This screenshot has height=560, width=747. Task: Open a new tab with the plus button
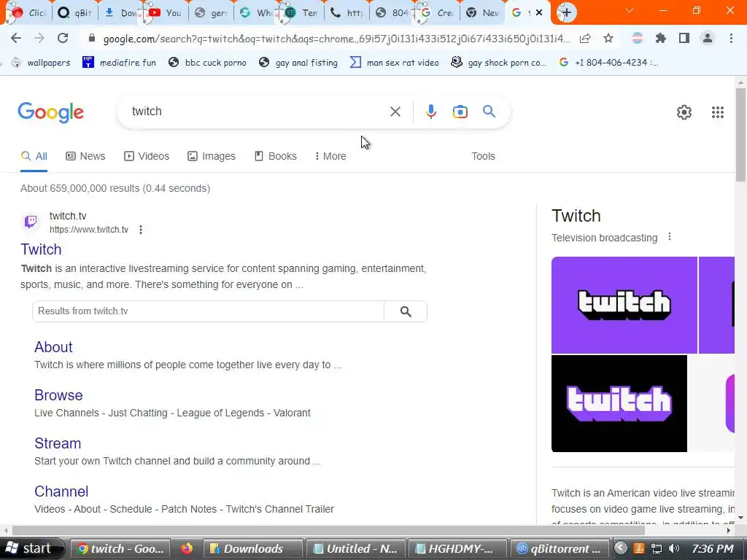coord(566,12)
